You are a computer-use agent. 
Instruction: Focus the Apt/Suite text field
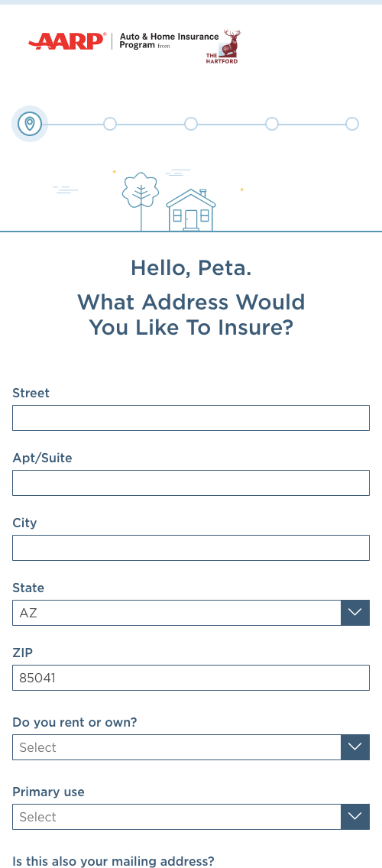191,483
